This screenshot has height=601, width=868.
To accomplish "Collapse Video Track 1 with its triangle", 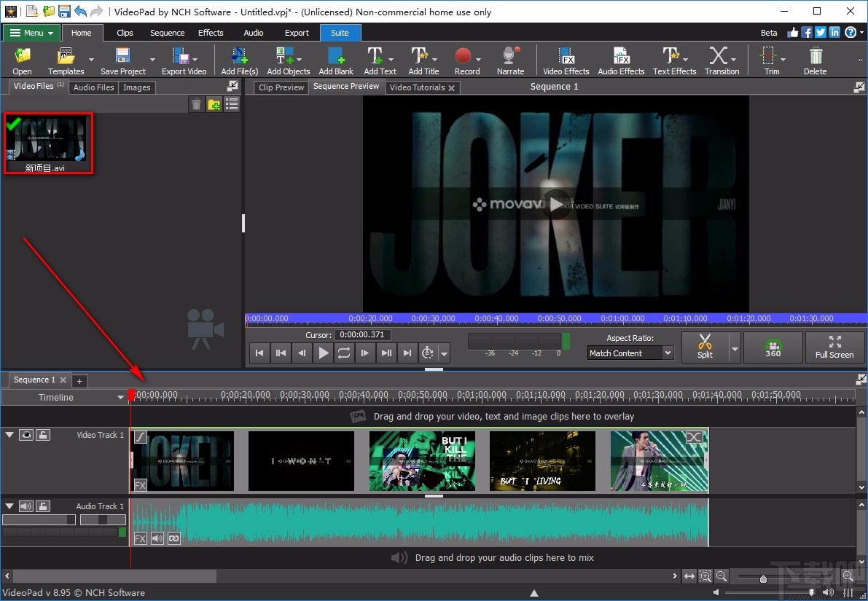I will point(9,435).
